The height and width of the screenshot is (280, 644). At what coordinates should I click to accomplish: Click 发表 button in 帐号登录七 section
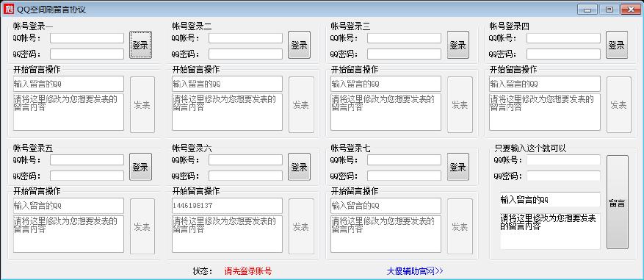tap(460, 226)
